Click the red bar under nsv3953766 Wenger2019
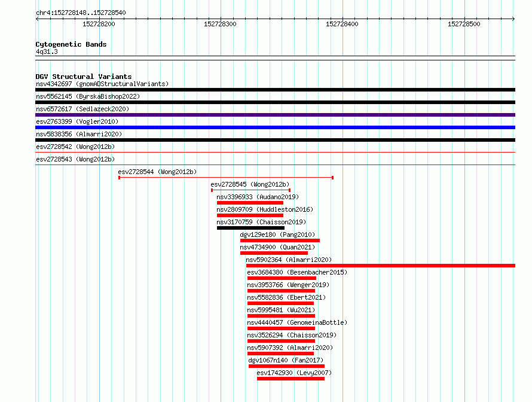Image resolution: width=532 pixels, height=402 pixels. (x=282, y=291)
